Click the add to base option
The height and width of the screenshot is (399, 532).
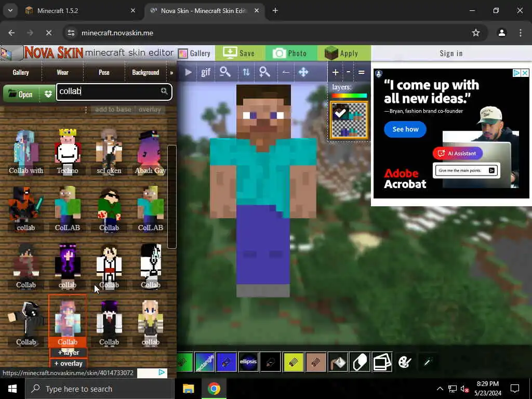[113, 109]
